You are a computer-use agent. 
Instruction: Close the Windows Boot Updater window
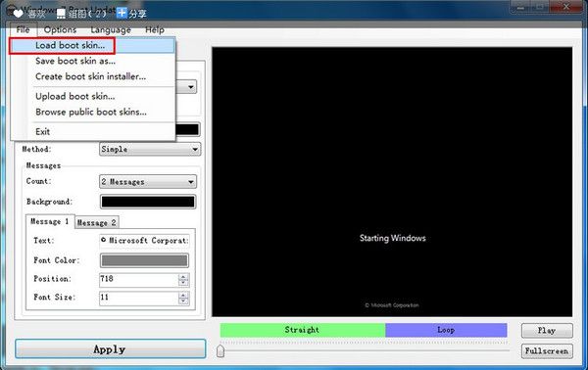pyautogui.click(x=566, y=7)
